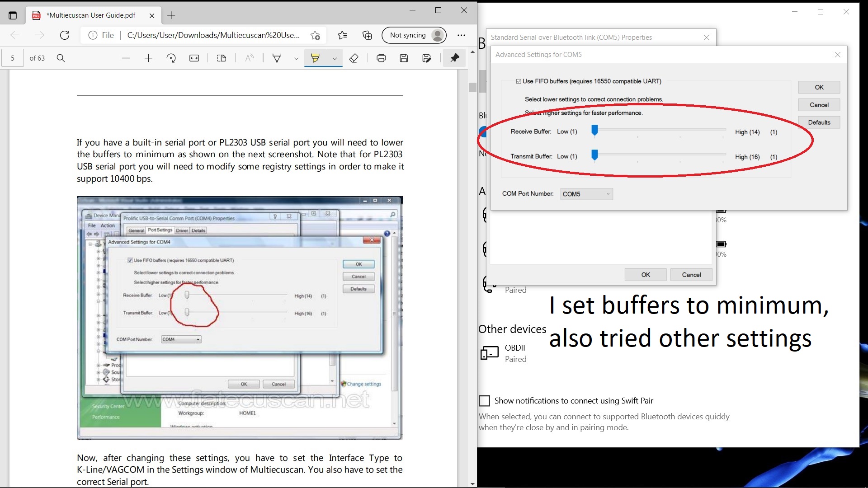Image resolution: width=868 pixels, height=488 pixels.
Task: Click Cancel in Advanced Settings for COM5
Action: (x=819, y=105)
